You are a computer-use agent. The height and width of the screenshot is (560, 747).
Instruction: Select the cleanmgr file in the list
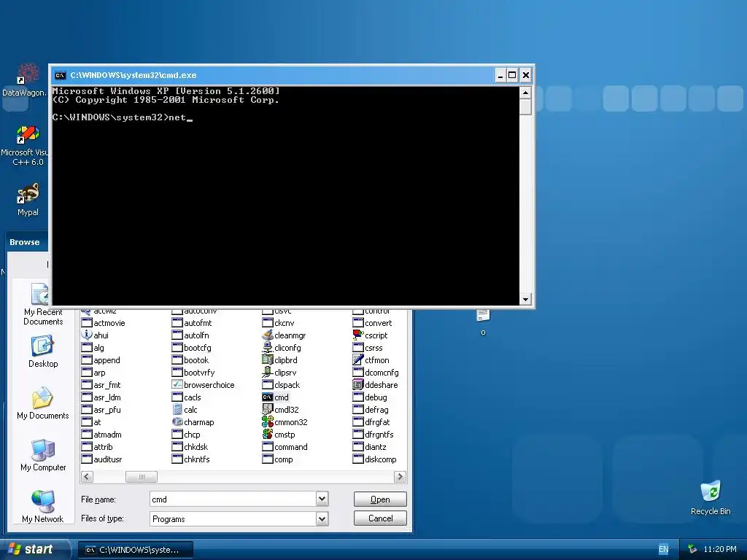pyautogui.click(x=284, y=335)
